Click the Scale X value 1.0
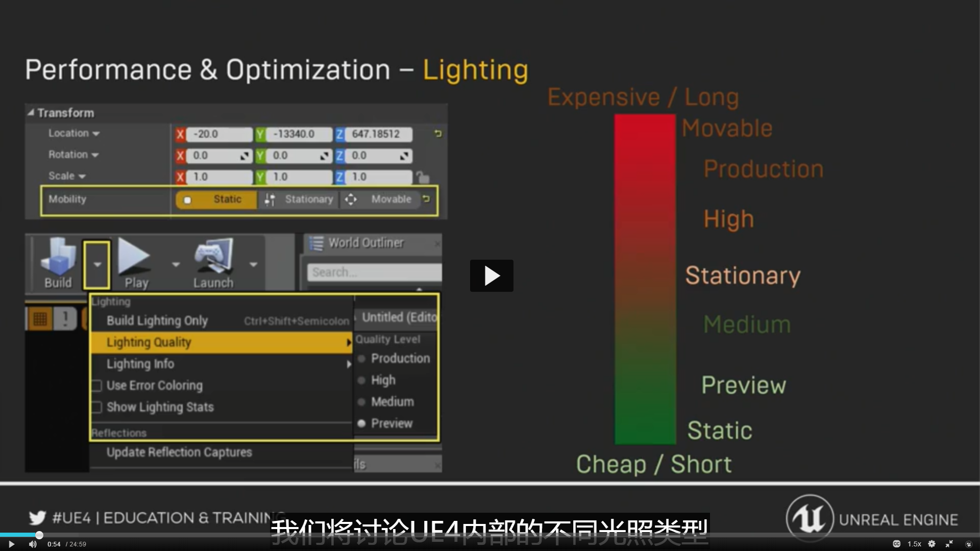Viewport: 980px width, 551px height. pyautogui.click(x=219, y=177)
